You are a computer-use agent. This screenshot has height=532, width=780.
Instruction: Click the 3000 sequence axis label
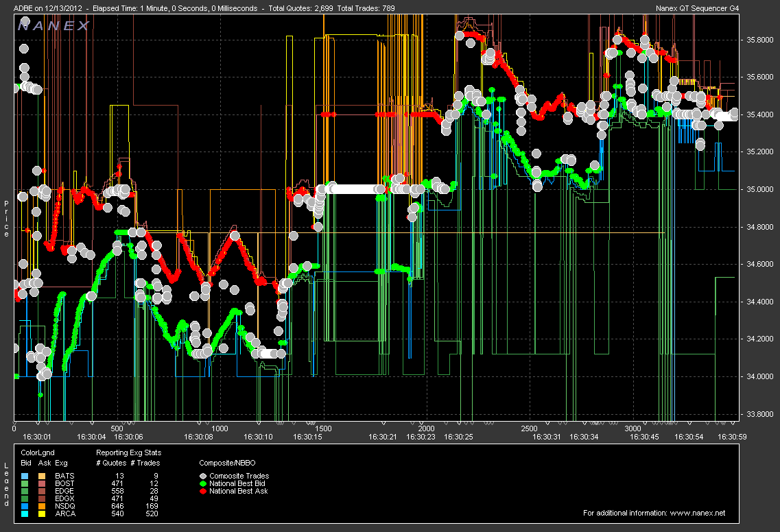633,428
